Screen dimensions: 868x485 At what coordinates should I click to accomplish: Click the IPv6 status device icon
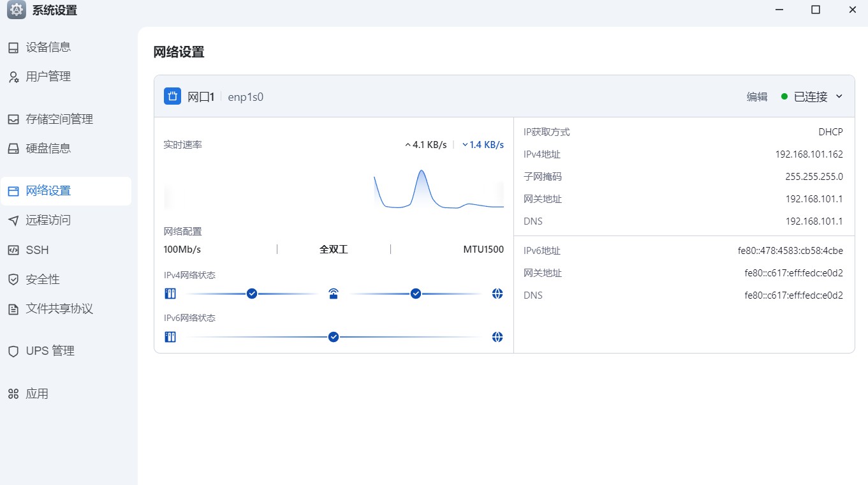pyautogui.click(x=170, y=337)
